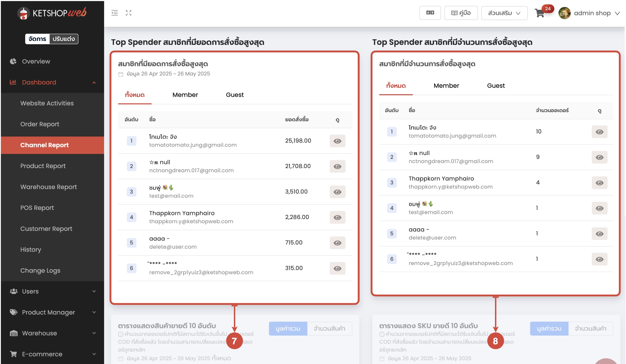The height and width of the screenshot is (364, 626).
Task: View aaaa row with 715.00 spending
Action: coord(337,243)
